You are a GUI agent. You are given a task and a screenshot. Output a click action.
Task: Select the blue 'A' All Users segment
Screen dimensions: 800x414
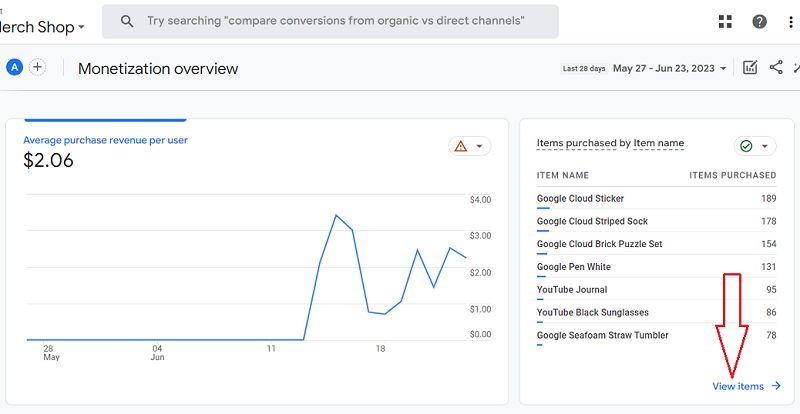pyautogui.click(x=14, y=67)
